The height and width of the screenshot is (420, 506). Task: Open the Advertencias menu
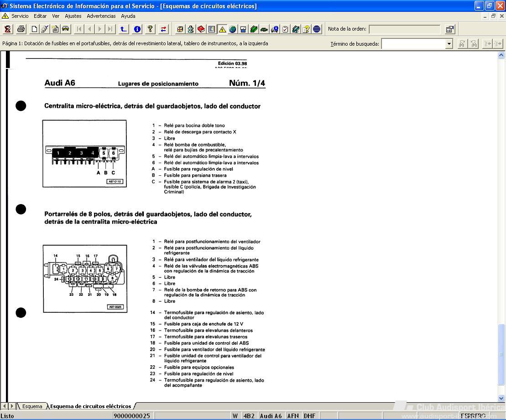(101, 16)
